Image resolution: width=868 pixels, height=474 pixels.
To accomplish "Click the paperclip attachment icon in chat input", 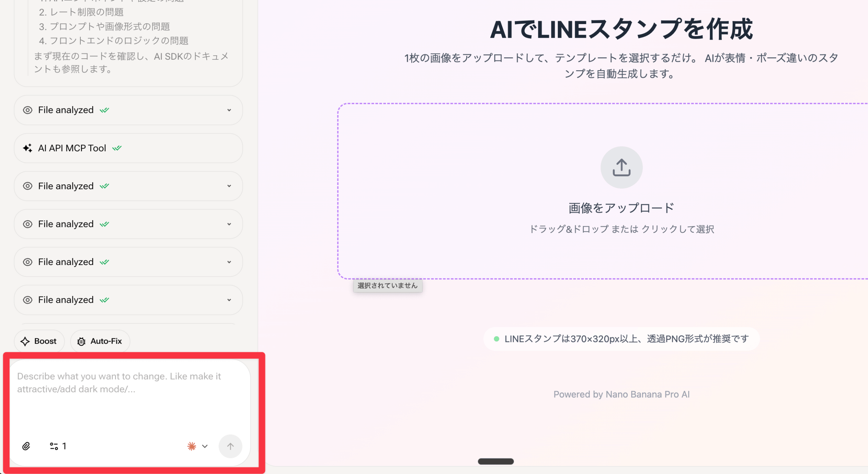I will (26, 446).
